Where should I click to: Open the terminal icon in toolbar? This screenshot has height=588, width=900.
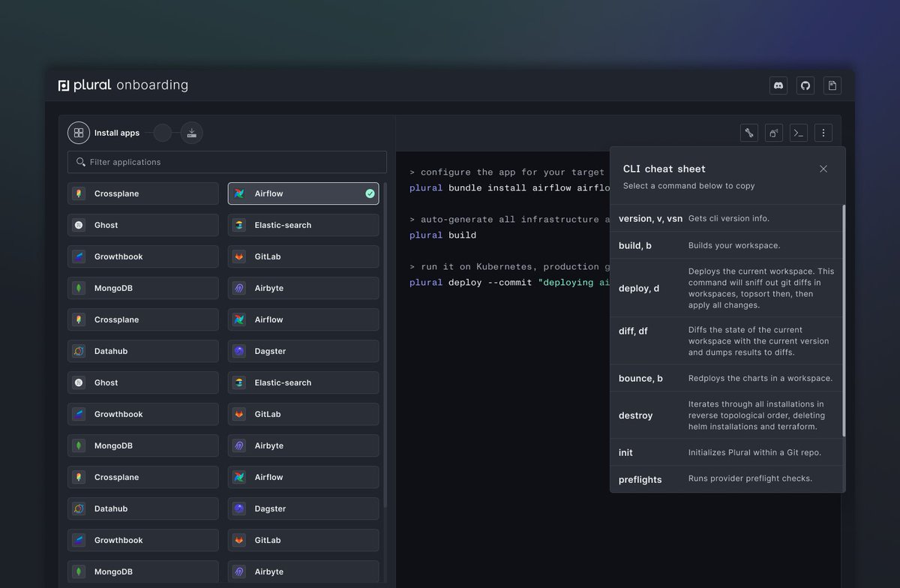point(798,132)
